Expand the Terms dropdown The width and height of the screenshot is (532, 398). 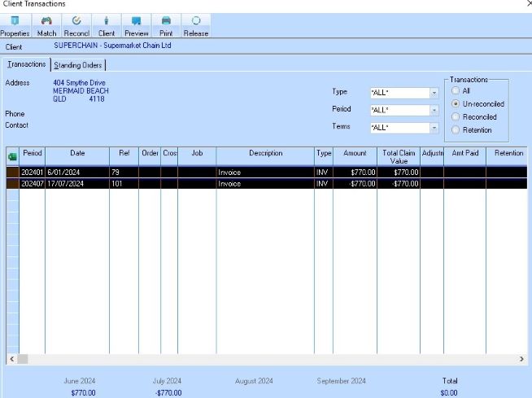(434, 128)
